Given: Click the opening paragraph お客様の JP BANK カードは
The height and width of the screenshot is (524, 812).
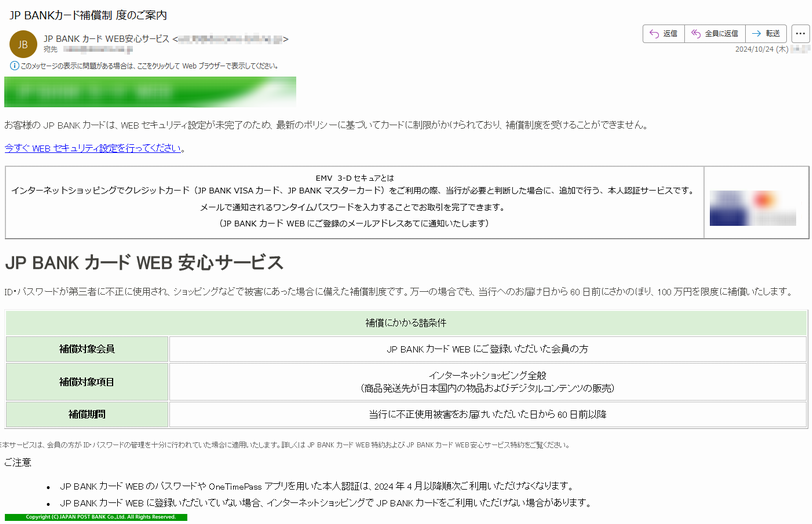Looking at the screenshot, I should [326, 125].
